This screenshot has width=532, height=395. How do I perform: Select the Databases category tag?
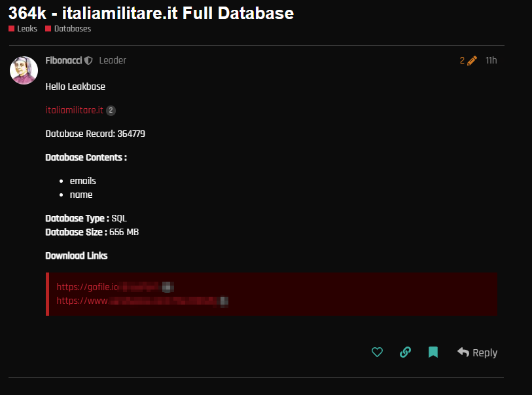(x=72, y=29)
